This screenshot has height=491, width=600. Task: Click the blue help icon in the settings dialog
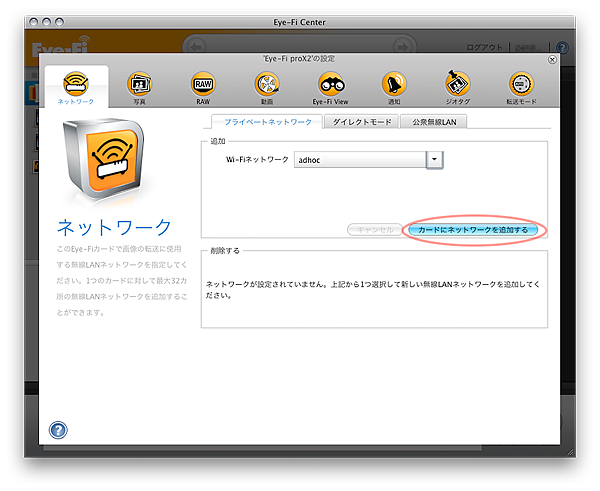coord(58,430)
